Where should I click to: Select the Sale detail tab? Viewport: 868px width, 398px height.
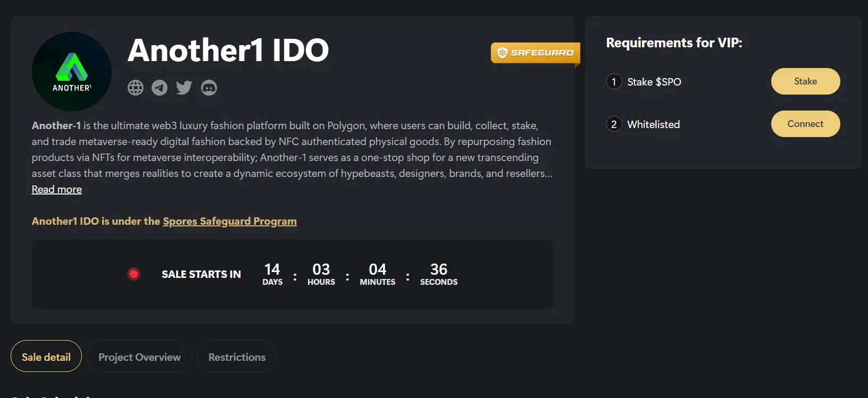(x=46, y=357)
